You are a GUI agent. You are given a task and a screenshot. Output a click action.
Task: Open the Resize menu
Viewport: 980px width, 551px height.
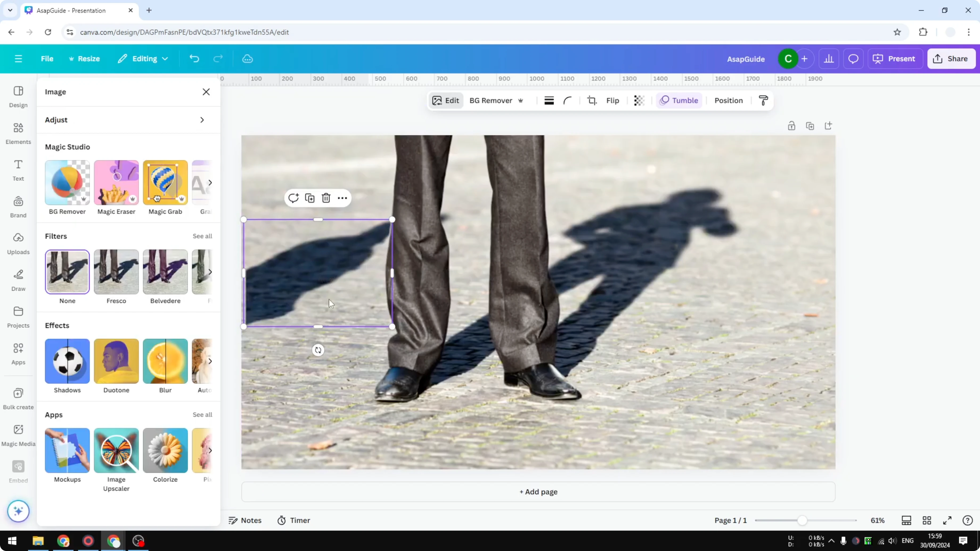(84, 59)
